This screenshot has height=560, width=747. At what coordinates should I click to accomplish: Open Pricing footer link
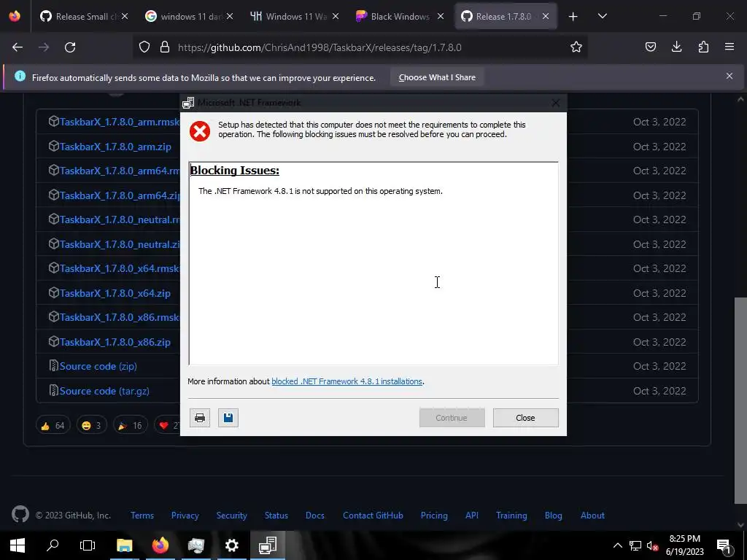[434, 516]
